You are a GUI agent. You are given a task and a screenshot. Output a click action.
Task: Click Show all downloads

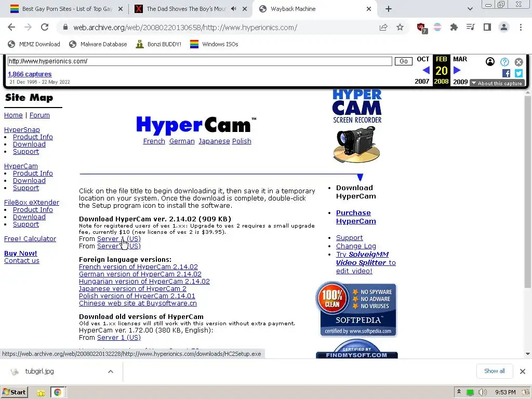[494, 371]
